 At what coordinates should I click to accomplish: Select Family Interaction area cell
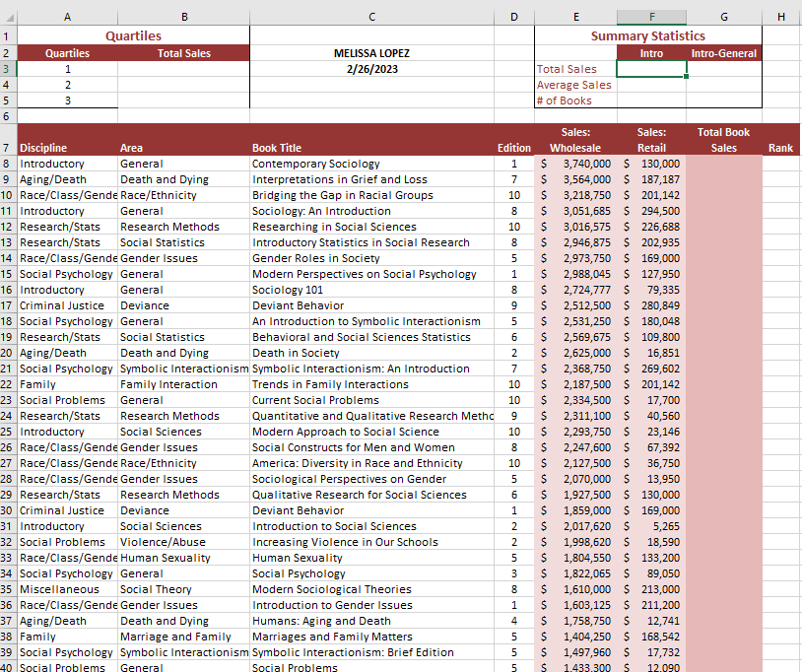(x=184, y=384)
